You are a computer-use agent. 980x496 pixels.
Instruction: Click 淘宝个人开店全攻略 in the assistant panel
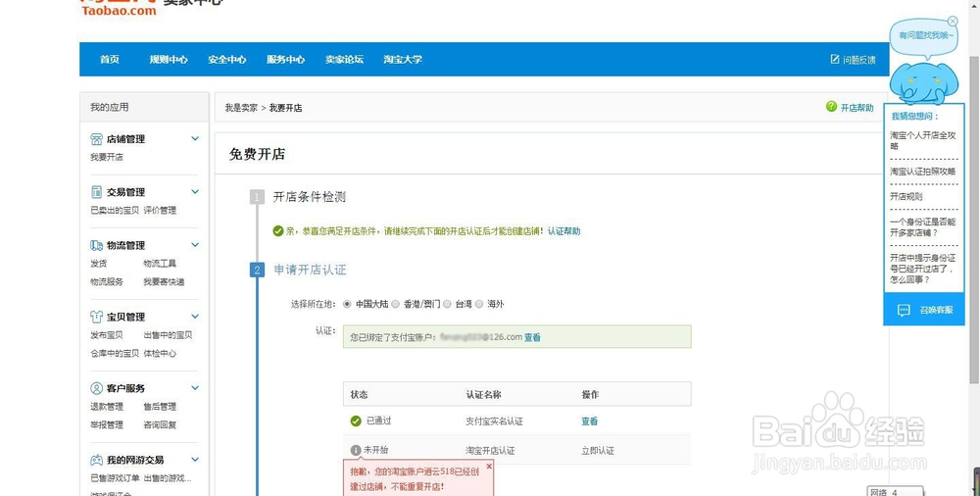[923, 140]
